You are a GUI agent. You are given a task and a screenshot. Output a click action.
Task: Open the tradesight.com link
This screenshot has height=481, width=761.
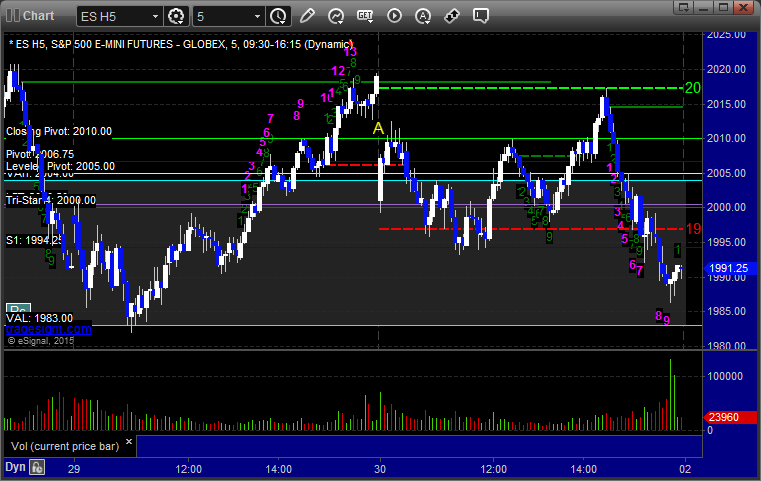(48, 329)
